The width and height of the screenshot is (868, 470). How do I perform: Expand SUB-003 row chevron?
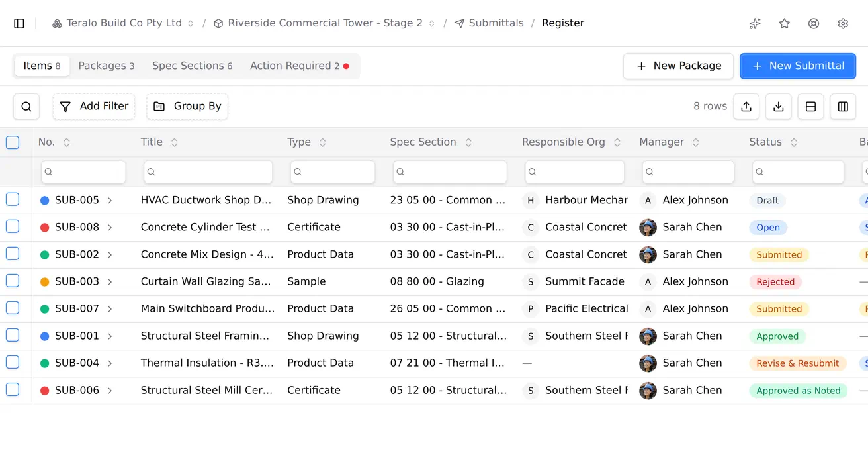click(x=110, y=282)
